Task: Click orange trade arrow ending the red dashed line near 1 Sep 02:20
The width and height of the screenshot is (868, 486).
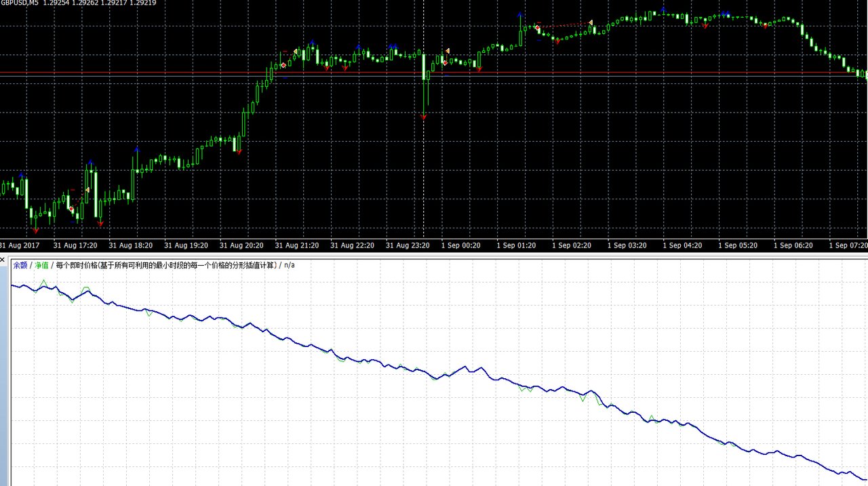Action: (591, 23)
